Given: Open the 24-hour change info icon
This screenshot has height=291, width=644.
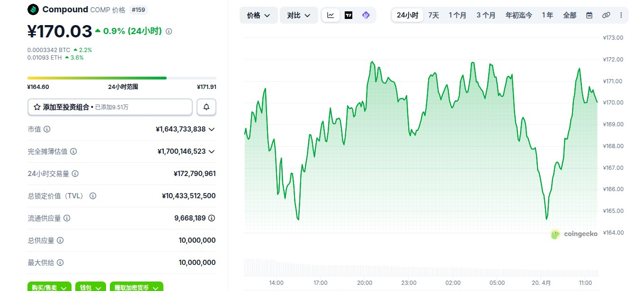Looking at the screenshot, I should point(169,31).
